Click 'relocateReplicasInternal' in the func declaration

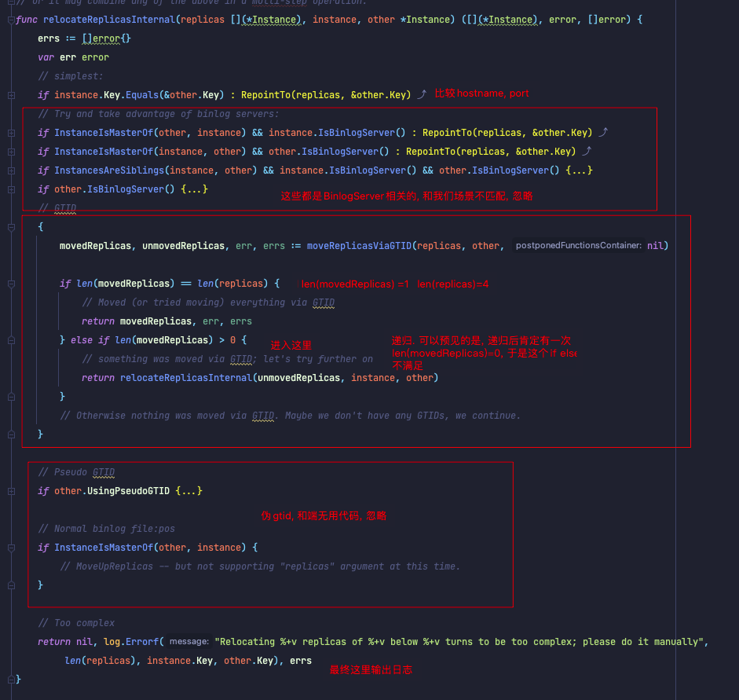click(x=109, y=20)
